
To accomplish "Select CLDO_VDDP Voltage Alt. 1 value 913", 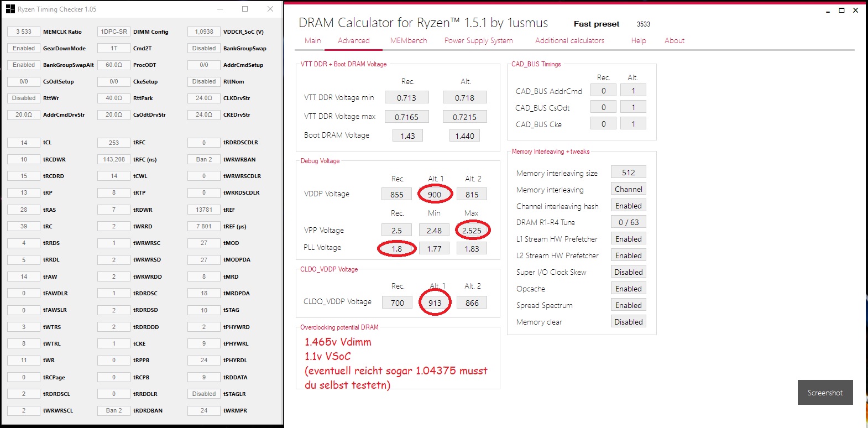I will [x=435, y=303].
